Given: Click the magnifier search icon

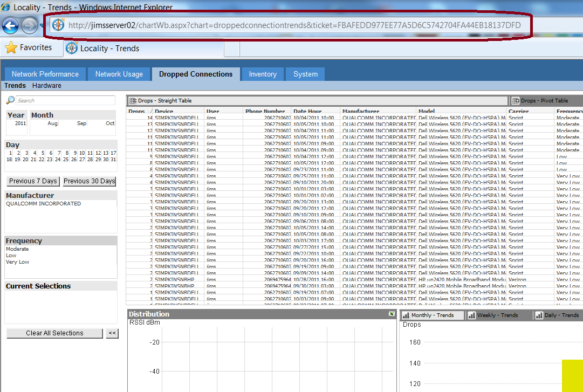Looking at the screenshot, I should tap(10, 100).
